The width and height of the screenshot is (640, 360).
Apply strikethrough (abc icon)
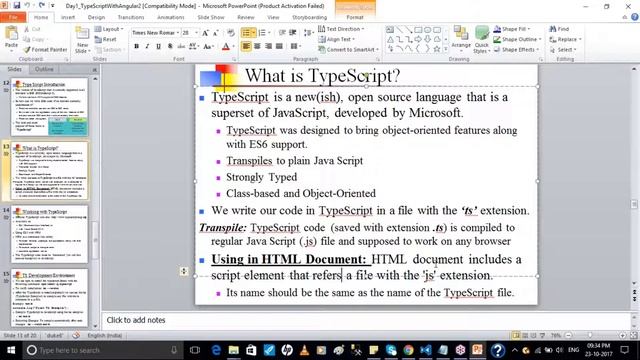(x=181, y=46)
